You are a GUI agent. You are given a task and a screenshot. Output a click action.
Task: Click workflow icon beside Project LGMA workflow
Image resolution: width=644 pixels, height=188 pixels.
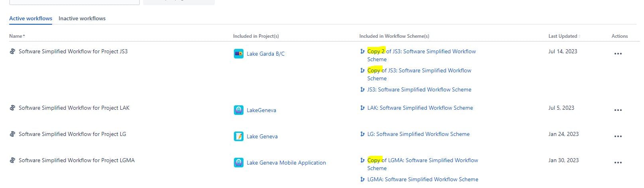[12, 160]
